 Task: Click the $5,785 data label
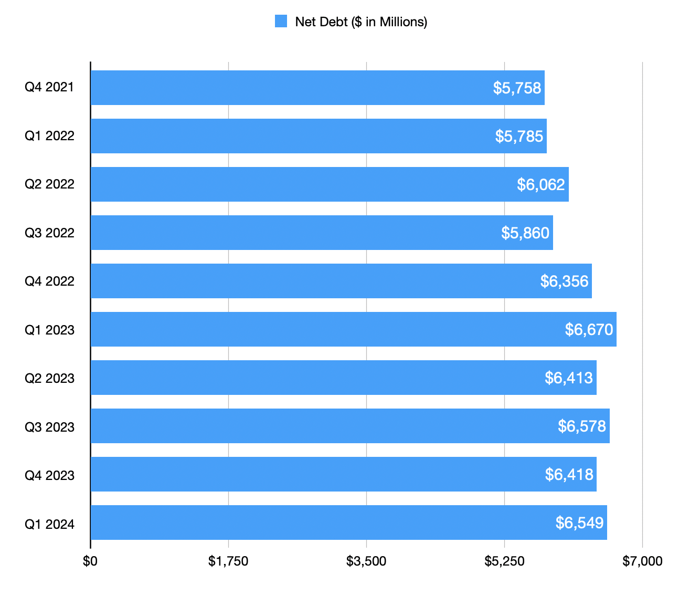click(x=519, y=136)
